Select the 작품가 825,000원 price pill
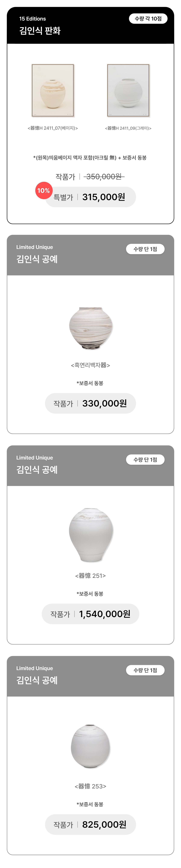This screenshot has width=181, height=868. [x=91, y=825]
